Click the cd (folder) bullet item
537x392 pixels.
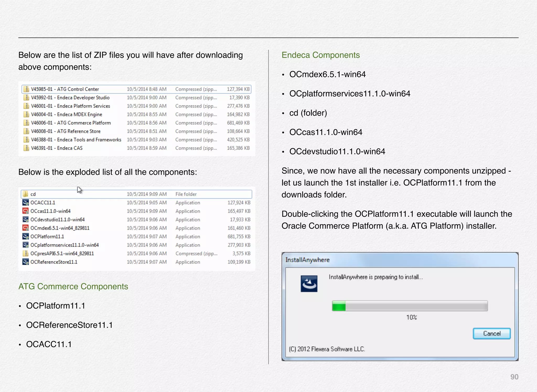(x=308, y=113)
